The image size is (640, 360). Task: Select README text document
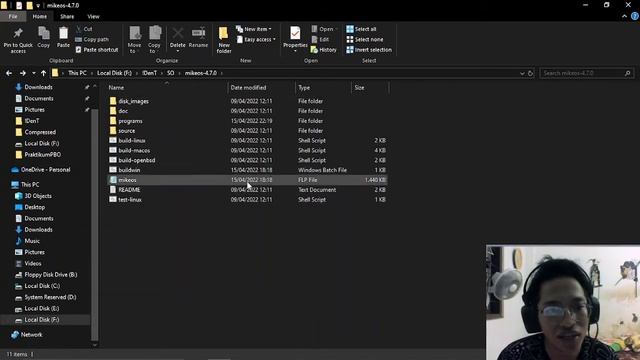(247, 189)
